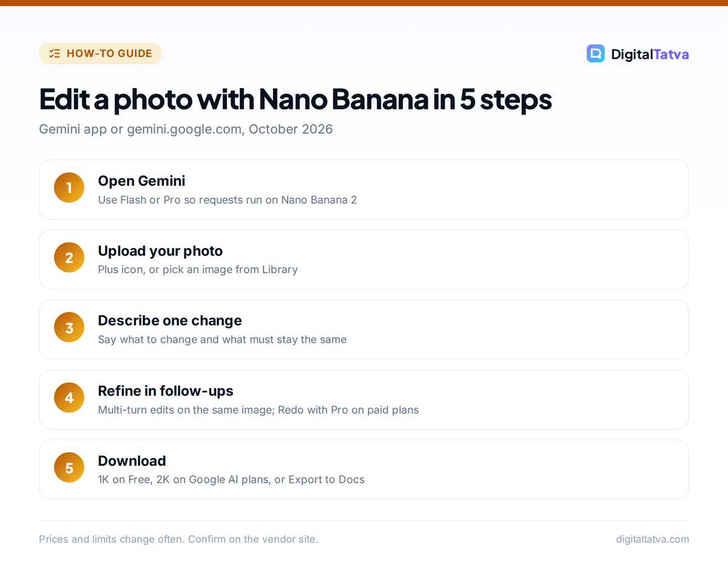Open the digitaltatva.com footer link
728x575 pixels.
(x=652, y=539)
